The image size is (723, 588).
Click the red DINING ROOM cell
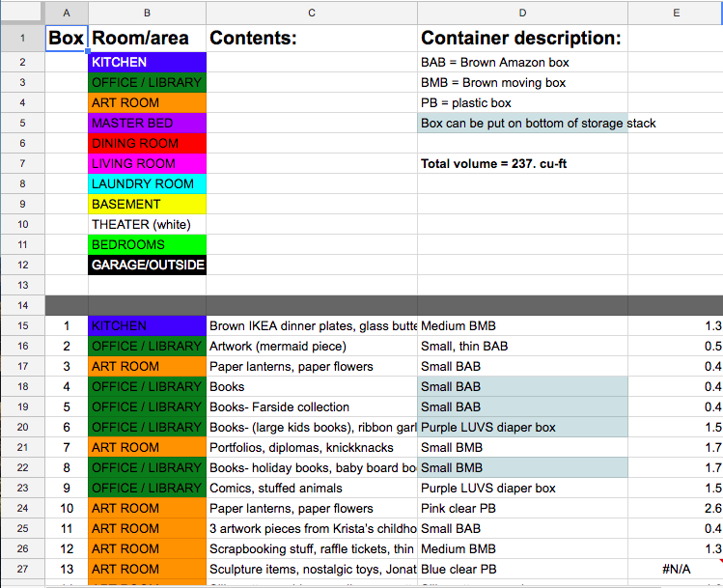pos(147,144)
